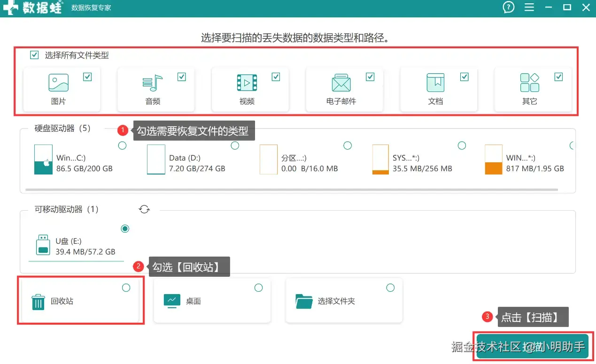
Task: Click the 其它 shapes icon
Action: pos(529,83)
